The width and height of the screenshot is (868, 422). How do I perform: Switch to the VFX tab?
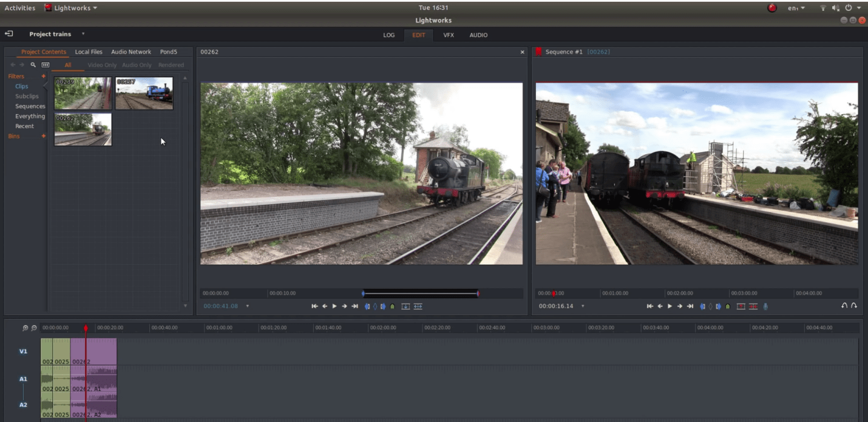449,35
